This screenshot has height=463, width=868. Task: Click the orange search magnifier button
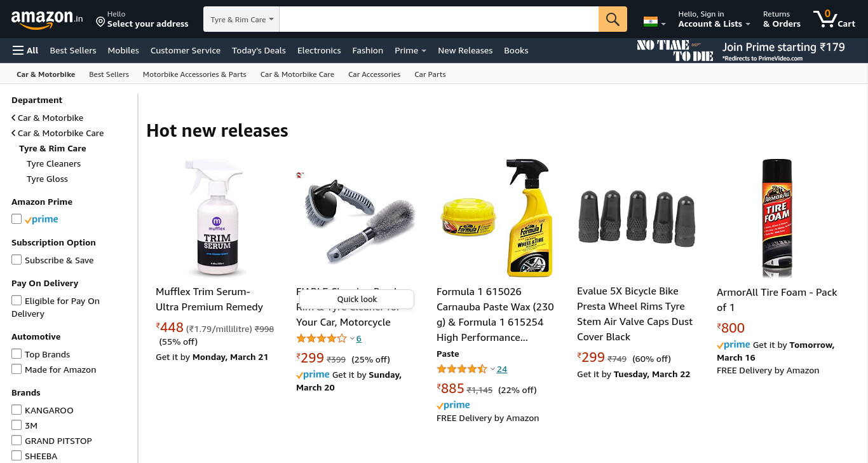[x=613, y=19]
